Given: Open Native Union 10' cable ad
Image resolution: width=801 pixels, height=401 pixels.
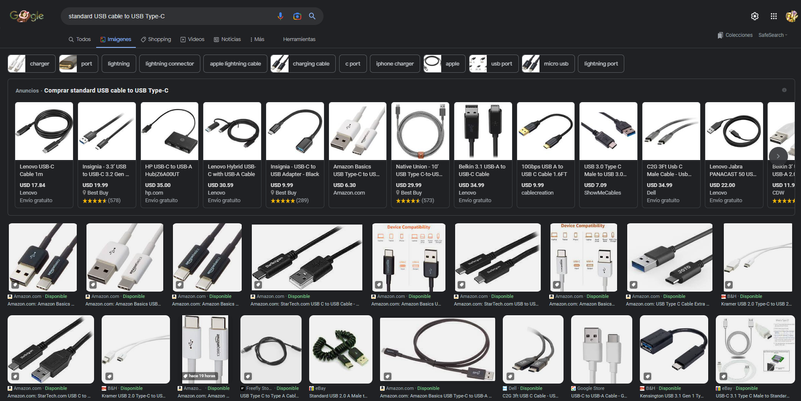Looking at the screenshot, I should [x=420, y=155].
